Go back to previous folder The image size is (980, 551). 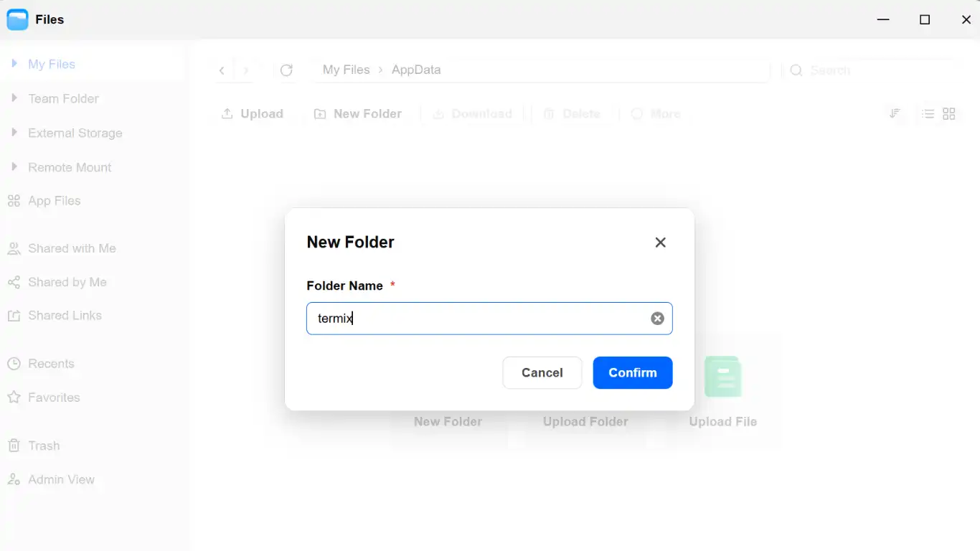(x=222, y=70)
